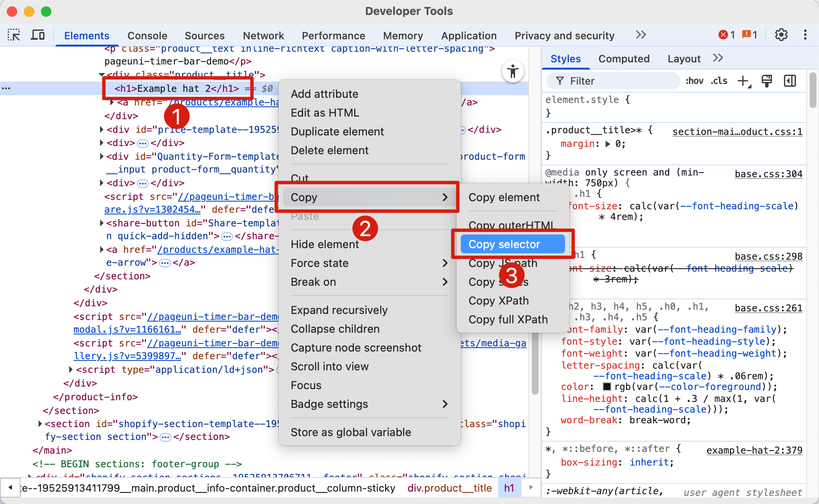
Task: Click the three-dot actions icon beside the h1 row
Action: (6, 88)
